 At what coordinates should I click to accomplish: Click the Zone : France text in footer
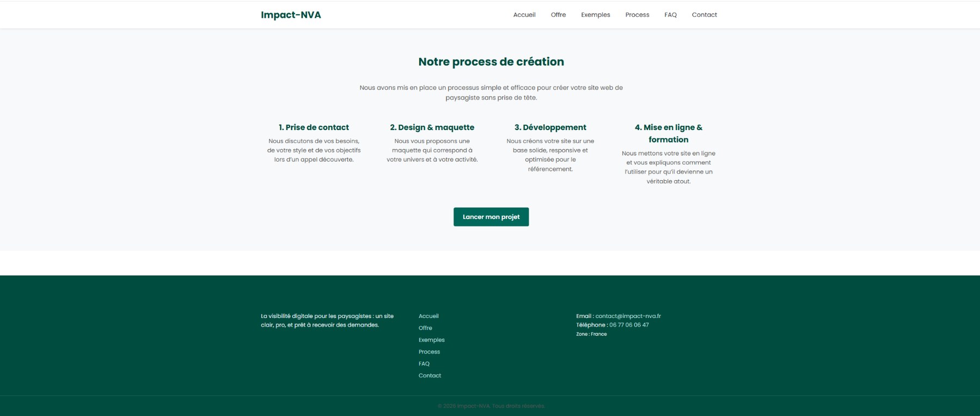tap(591, 334)
